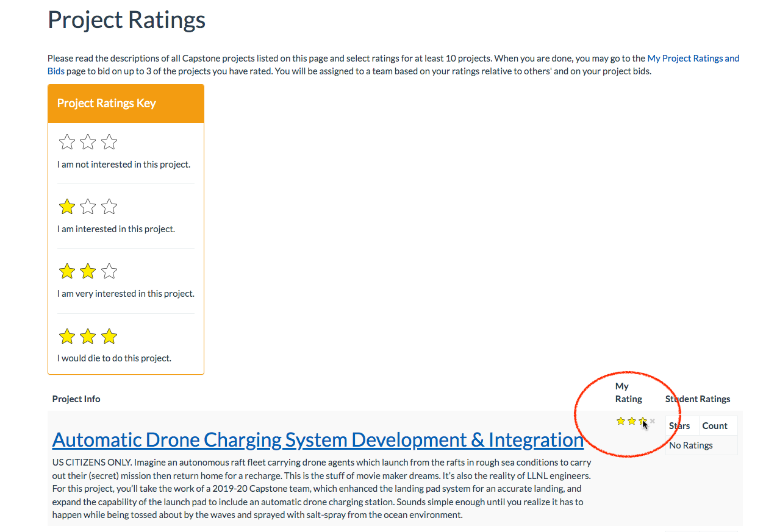Click first empty star in 'not interested' row
Screen dimensions: 777x532
click(x=67, y=143)
